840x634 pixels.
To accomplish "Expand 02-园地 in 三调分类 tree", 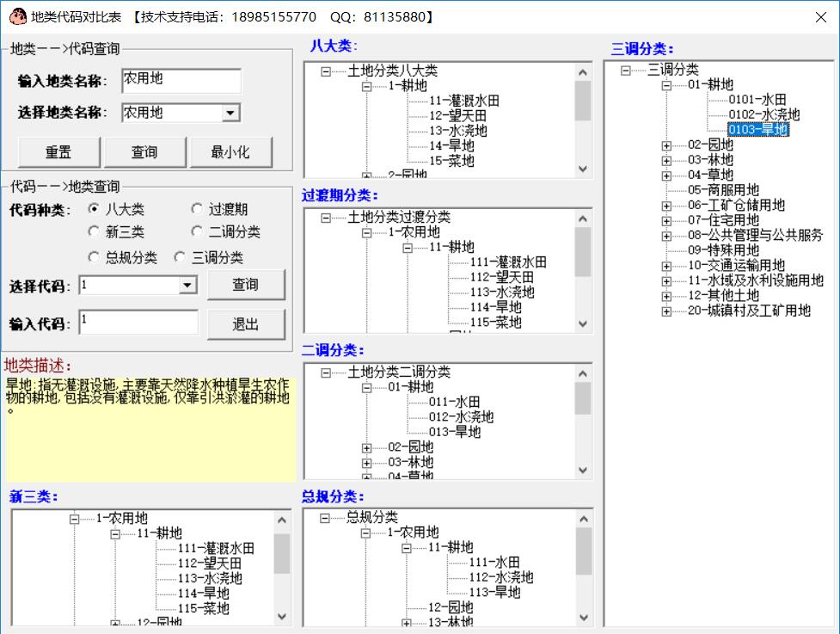I will (x=666, y=145).
